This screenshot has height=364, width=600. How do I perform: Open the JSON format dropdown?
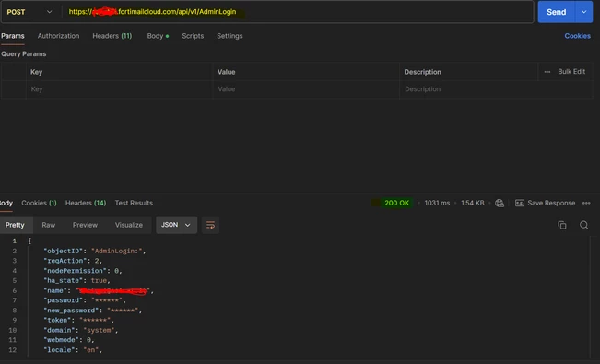(176, 225)
